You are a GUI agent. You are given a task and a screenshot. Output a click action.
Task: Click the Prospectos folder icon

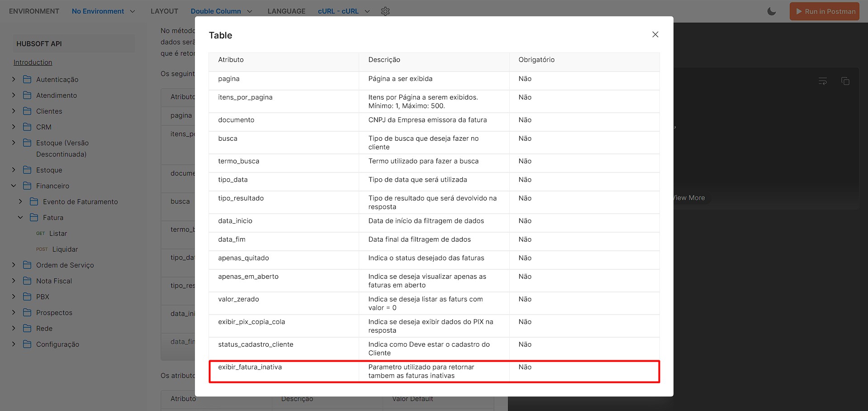pyautogui.click(x=27, y=312)
